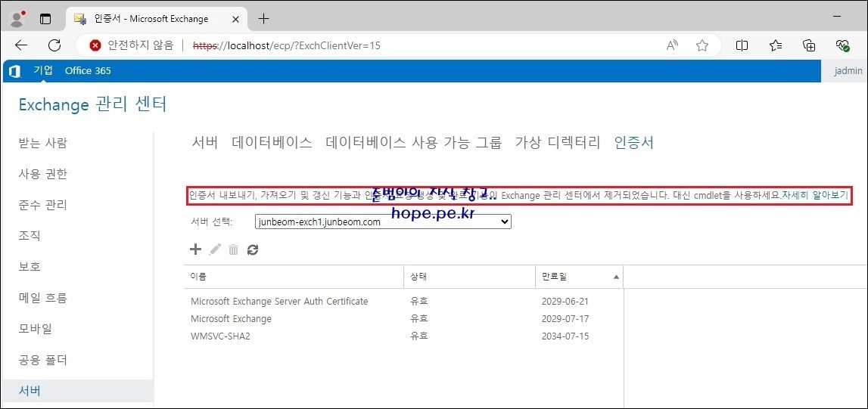This screenshot has height=409, width=868.
Task: Click the 2029-06-21 expiry date
Action: (565, 302)
